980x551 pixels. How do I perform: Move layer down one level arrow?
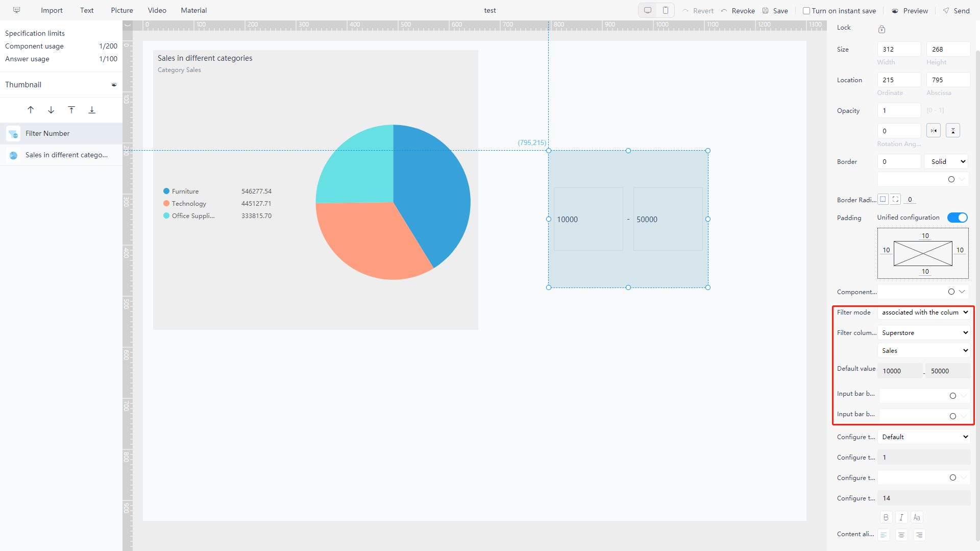51,110
